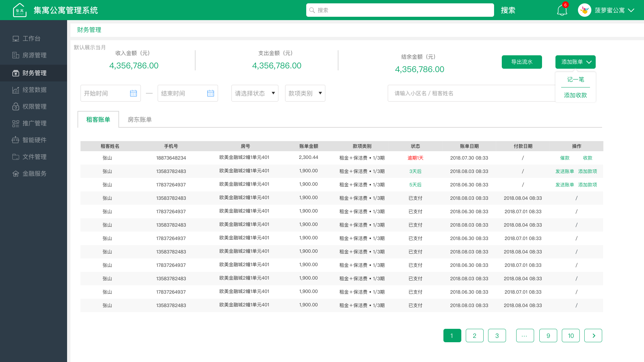Click the 逾期1天 status text
This screenshot has width=644, height=362.
click(416, 158)
